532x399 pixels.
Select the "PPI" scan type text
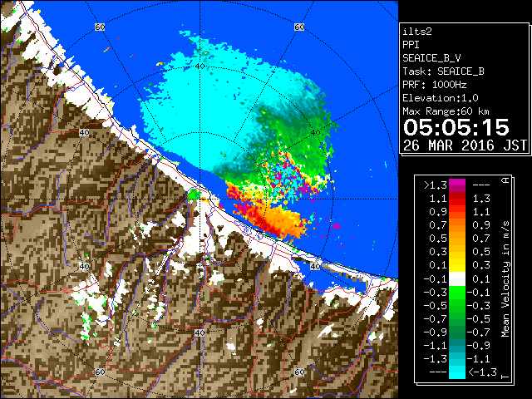pyautogui.click(x=411, y=45)
